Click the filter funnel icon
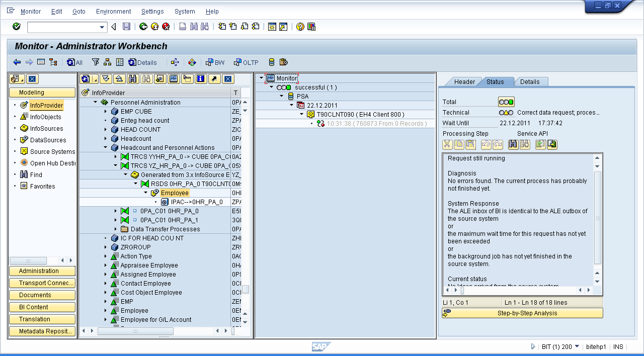 (x=96, y=62)
